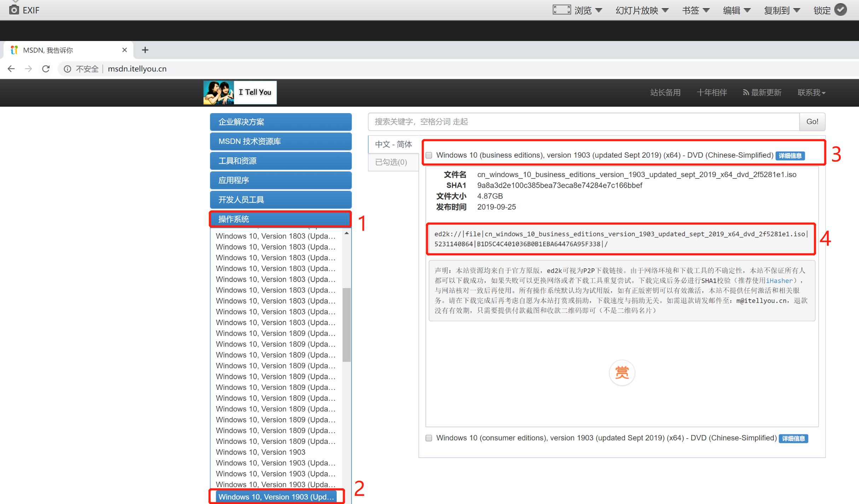The width and height of the screenshot is (859, 504).
Task: Click the site info icon in address bar
Action: pos(67,69)
